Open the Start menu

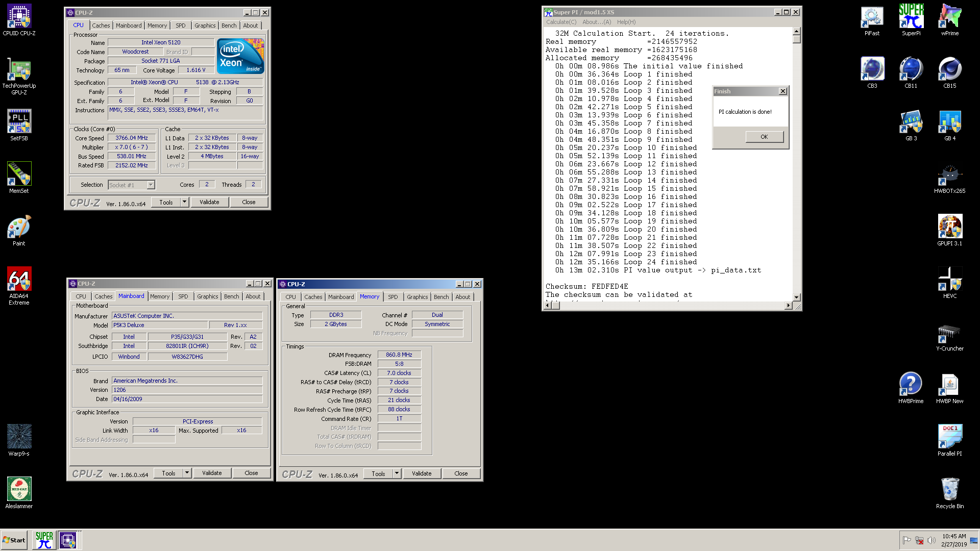point(14,540)
